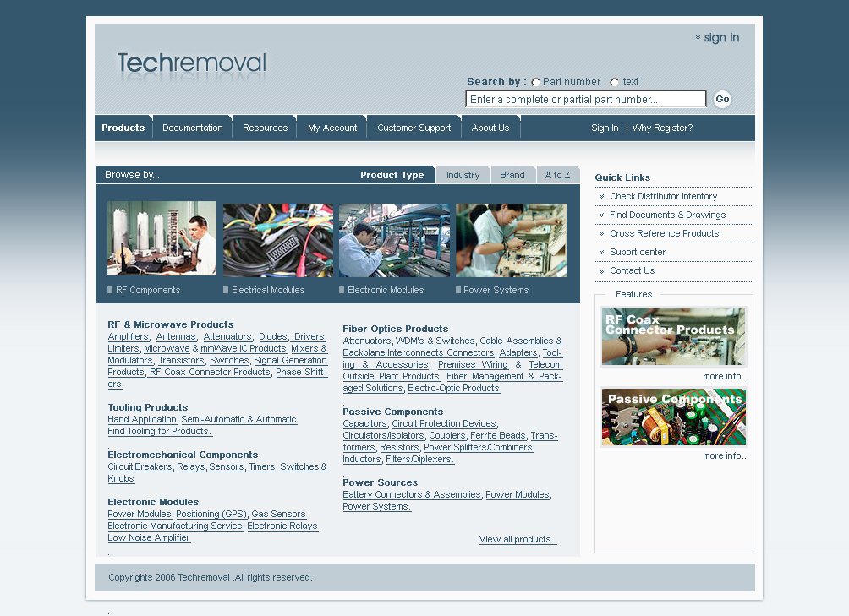Open the Sensors product link
This screenshot has height=616, width=849.
pos(227,466)
